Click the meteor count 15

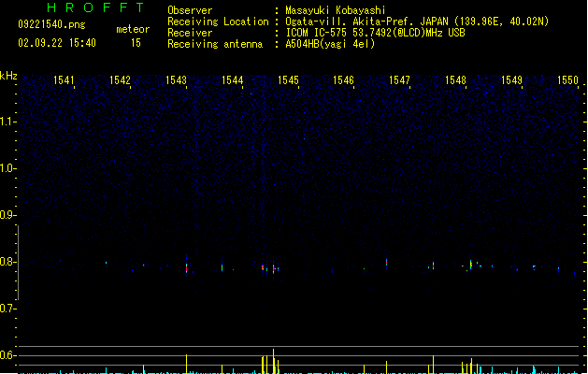136,43
